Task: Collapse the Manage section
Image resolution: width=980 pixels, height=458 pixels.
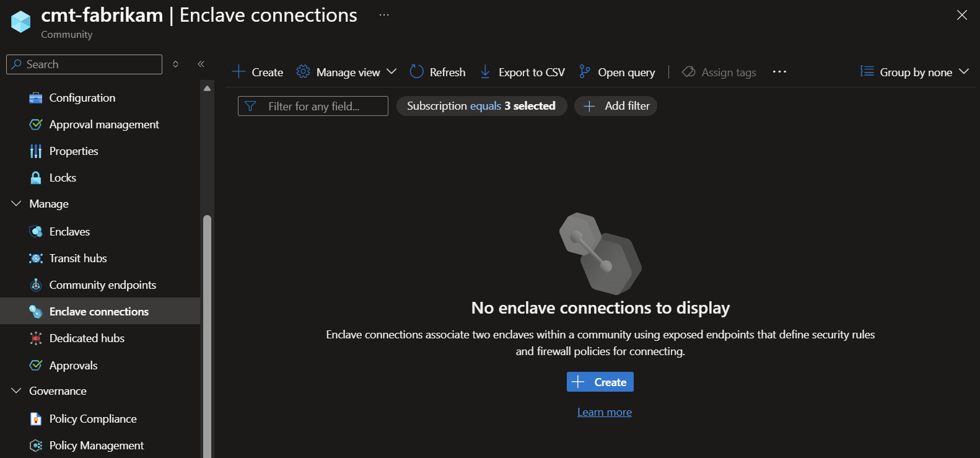Action: pyautogui.click(x=16, y=204)
